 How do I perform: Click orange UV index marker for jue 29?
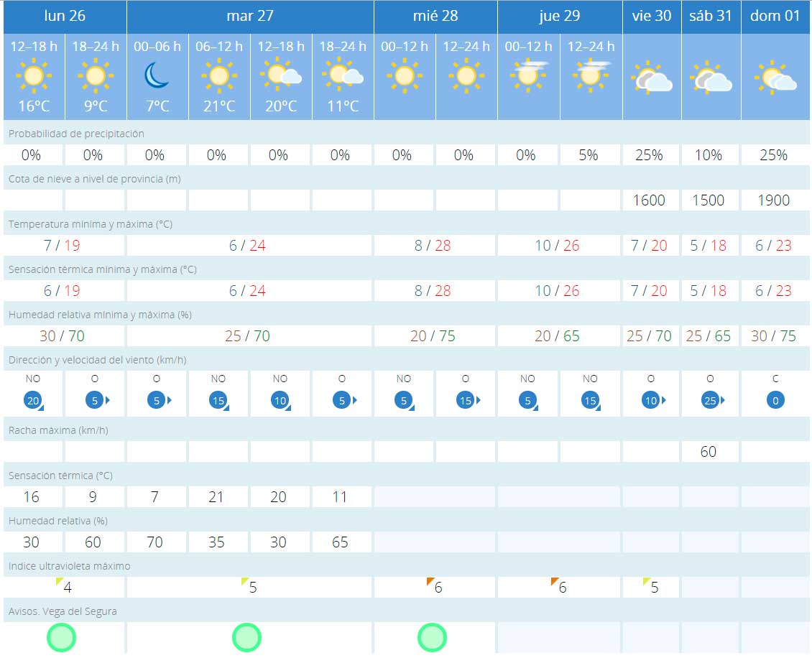555,582
